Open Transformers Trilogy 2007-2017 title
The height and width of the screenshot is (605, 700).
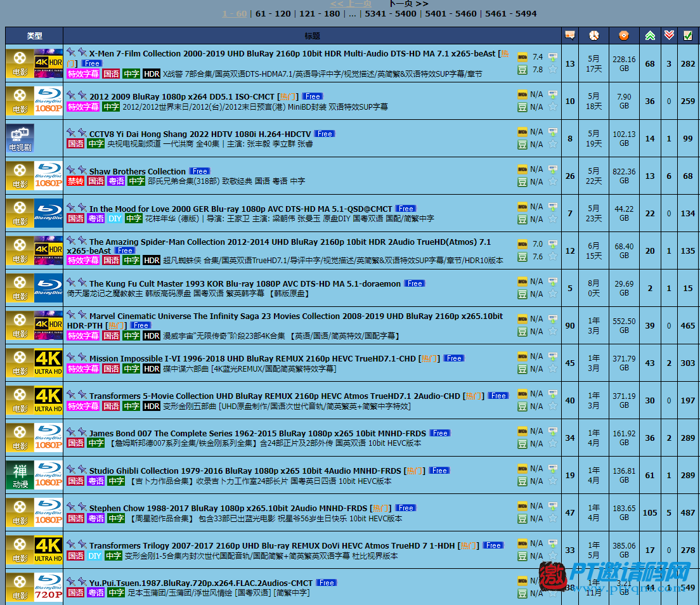(x=272, y=545)
